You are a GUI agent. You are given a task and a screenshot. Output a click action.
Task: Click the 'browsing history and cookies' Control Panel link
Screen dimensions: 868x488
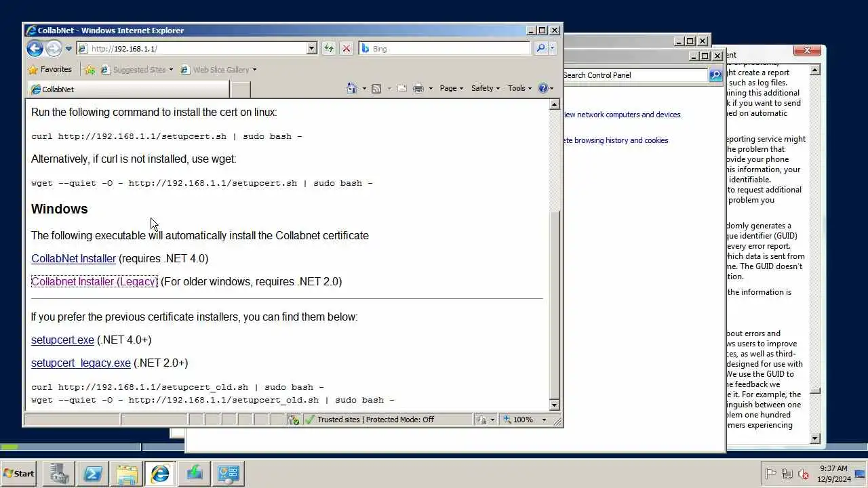point(621,140)
